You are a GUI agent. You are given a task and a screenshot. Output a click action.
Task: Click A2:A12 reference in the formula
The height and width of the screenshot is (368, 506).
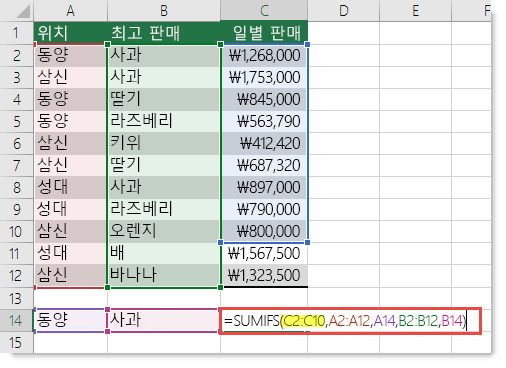pyautogui.click(x=349, y=321)
